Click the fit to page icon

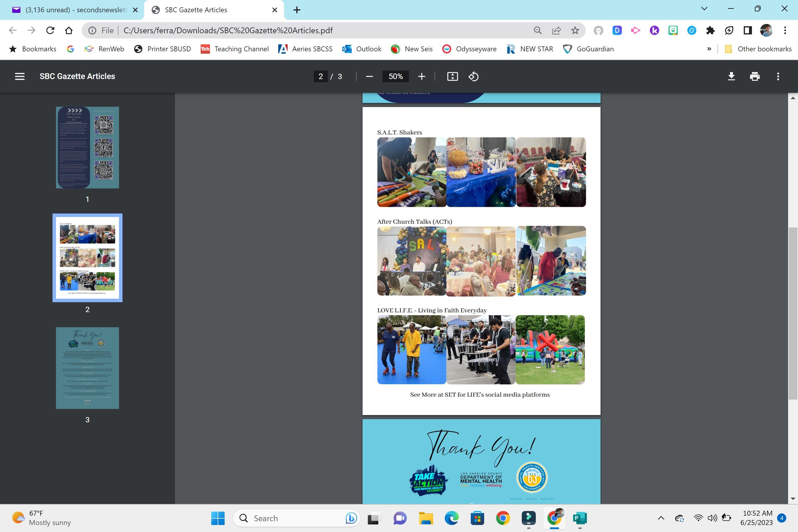452,76
